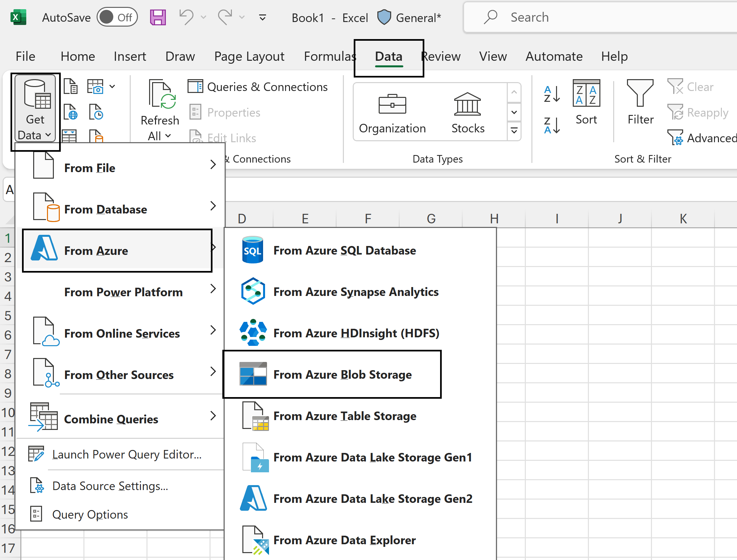
Task: Toggle the AutoSave switch
Action: [x=117, y=17]
